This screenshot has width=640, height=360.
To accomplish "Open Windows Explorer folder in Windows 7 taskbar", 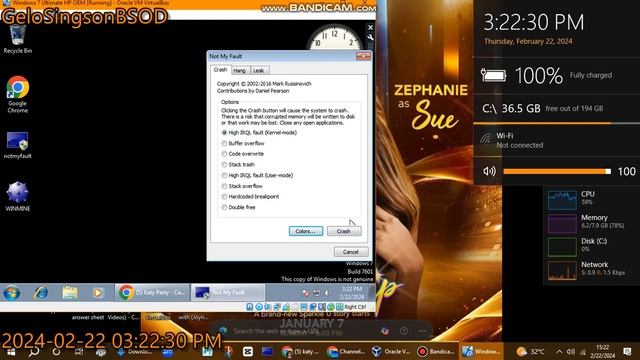I will click(70, 293).
